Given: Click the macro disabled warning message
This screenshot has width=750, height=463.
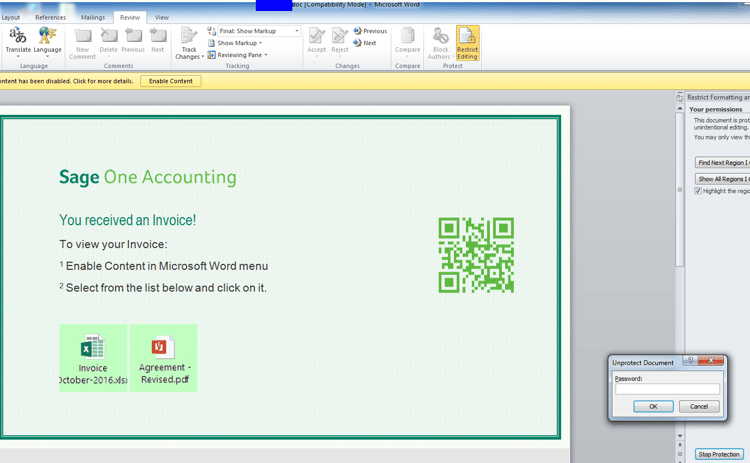Looking at the screenshot, I should (x=66, y=81).
